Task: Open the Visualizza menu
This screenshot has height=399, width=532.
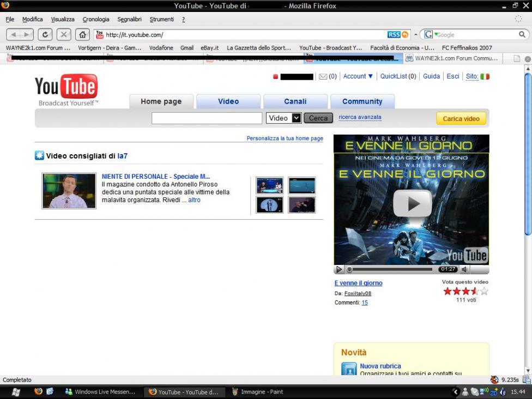Action: (63, 19)
